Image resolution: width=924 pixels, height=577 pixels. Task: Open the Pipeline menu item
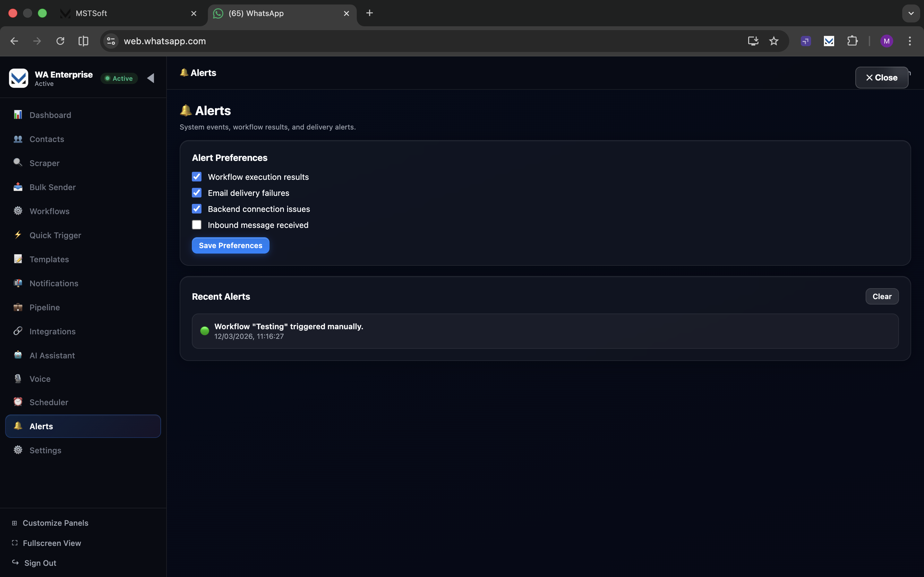(x=45, y=307)
